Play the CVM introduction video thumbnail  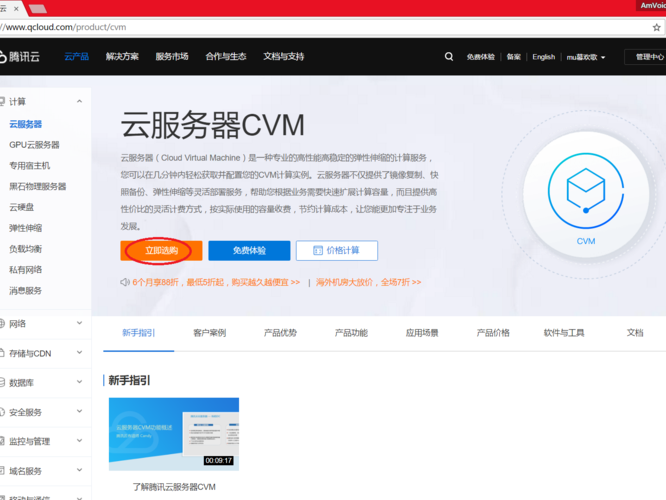[x=174, y=434]
